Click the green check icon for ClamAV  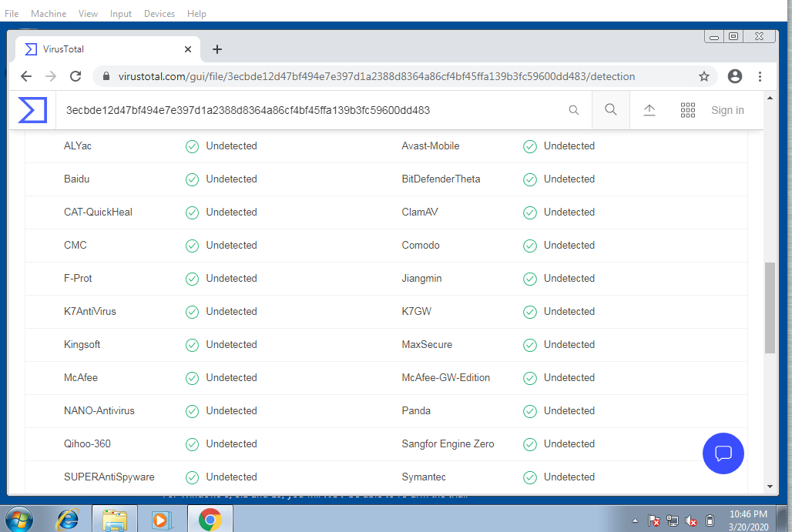tap(530, 212)
